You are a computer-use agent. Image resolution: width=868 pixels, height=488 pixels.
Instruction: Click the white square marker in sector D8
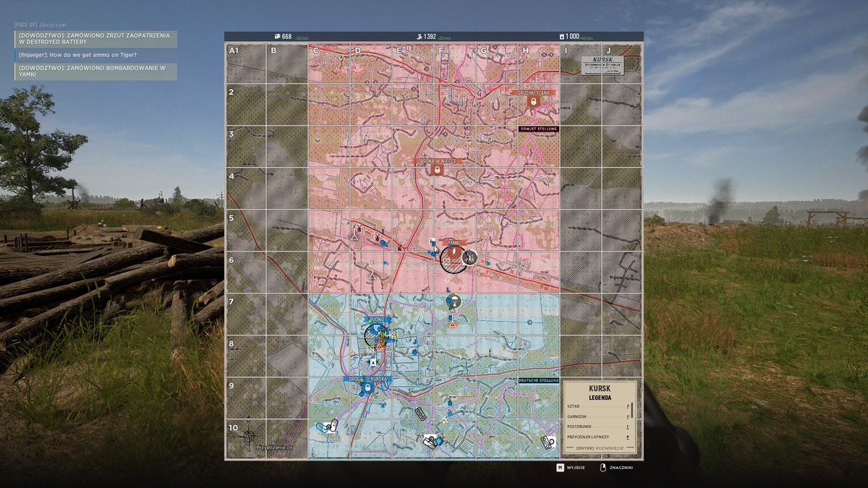373,362
